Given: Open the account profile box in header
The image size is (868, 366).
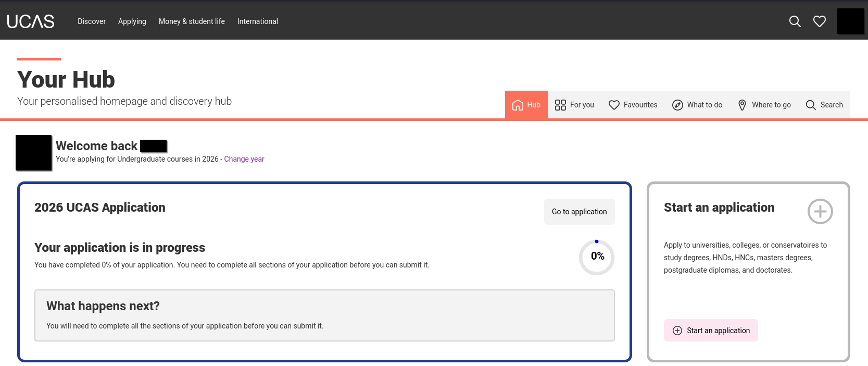Looking at the screenshot, I should (x=850, y=21).
